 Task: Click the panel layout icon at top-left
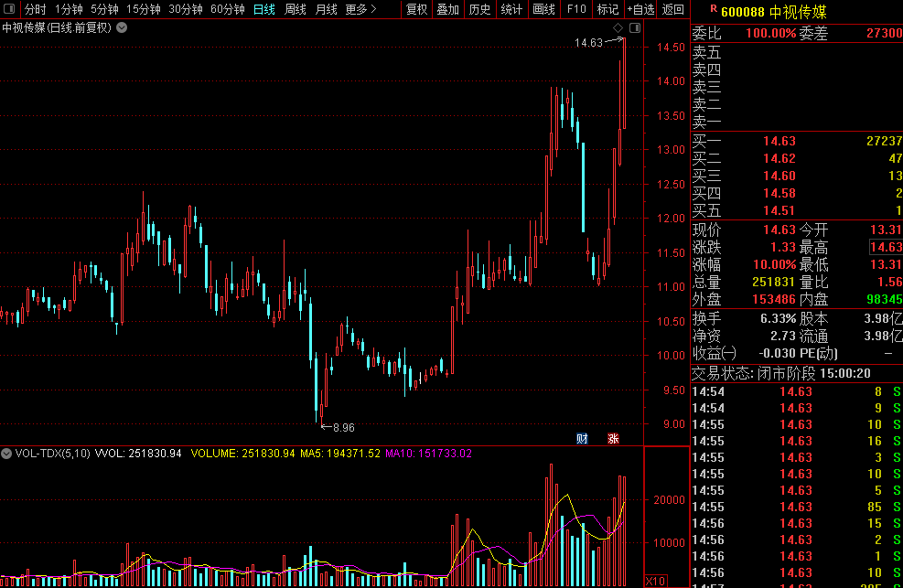[x=10, y=9]
